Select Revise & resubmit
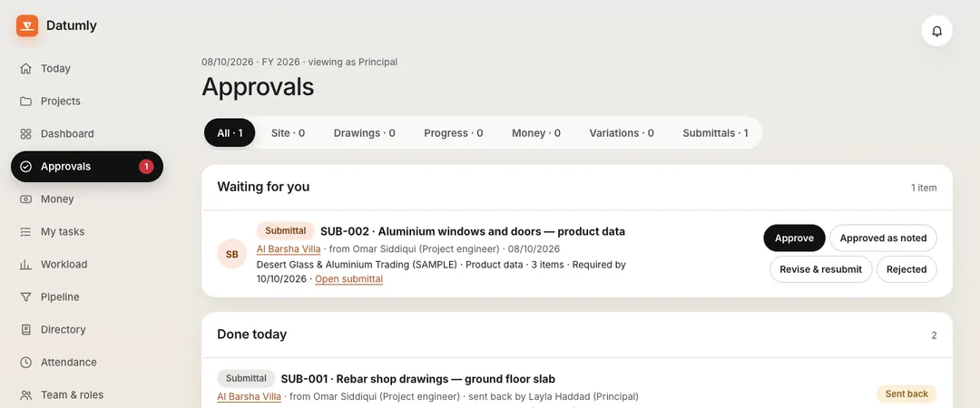 820,269
